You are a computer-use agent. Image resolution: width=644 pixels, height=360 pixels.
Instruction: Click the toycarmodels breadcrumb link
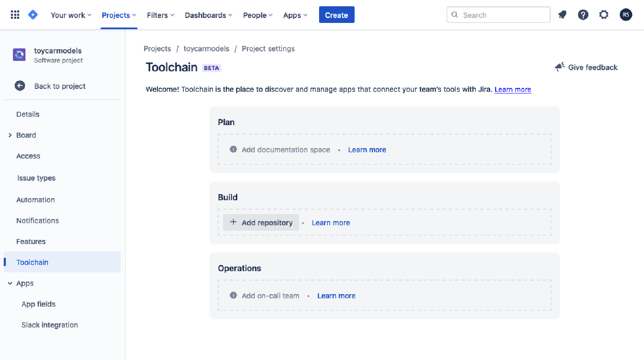206,49
